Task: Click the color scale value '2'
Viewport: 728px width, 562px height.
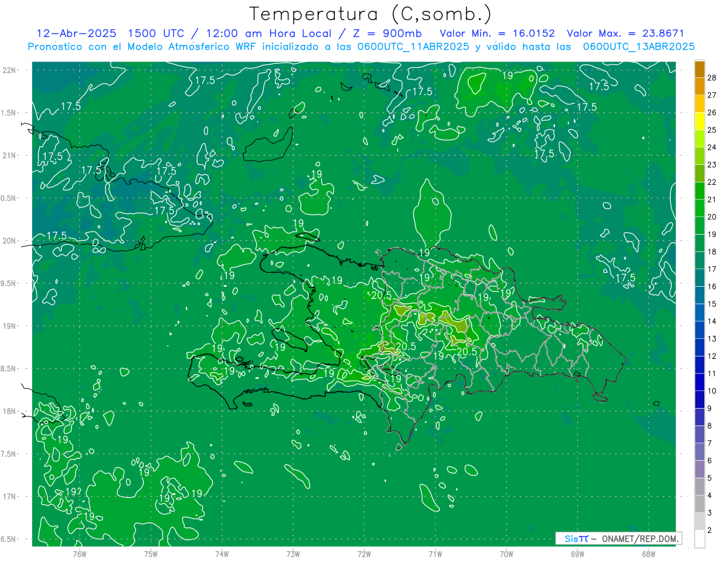Action: tap(710, 530)
